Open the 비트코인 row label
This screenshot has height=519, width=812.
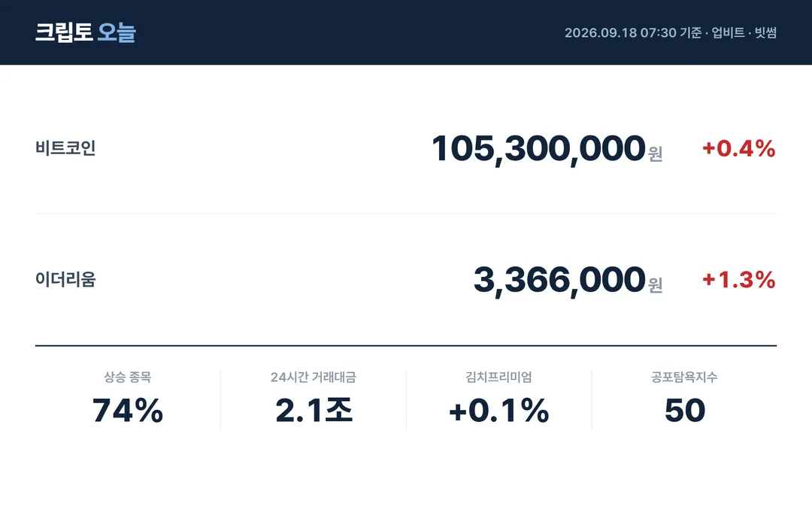pos(65,148)
